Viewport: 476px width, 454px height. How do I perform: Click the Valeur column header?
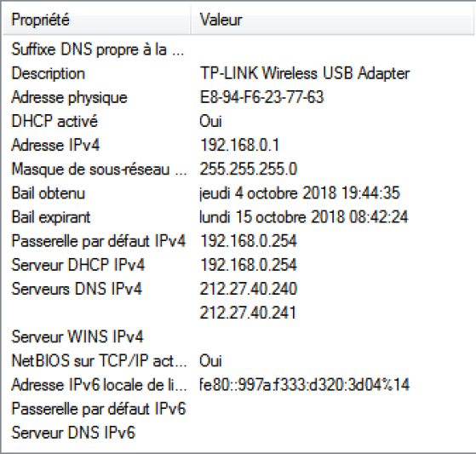[332, 20]
